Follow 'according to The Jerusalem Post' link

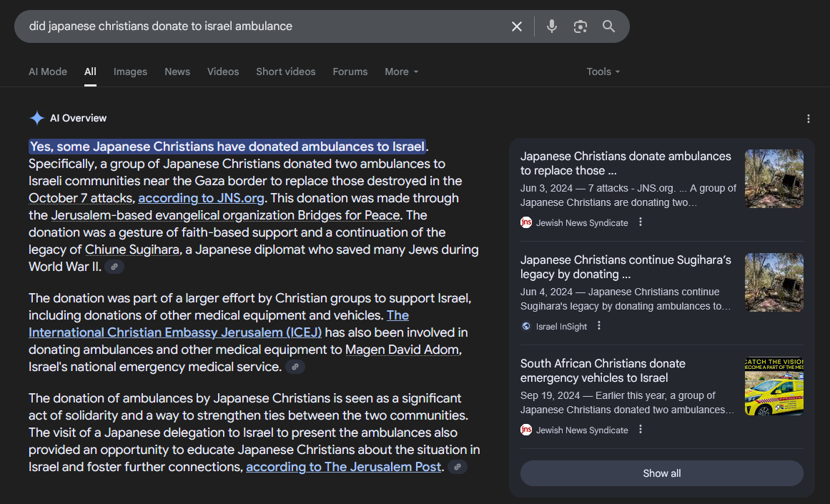point(344,467)
